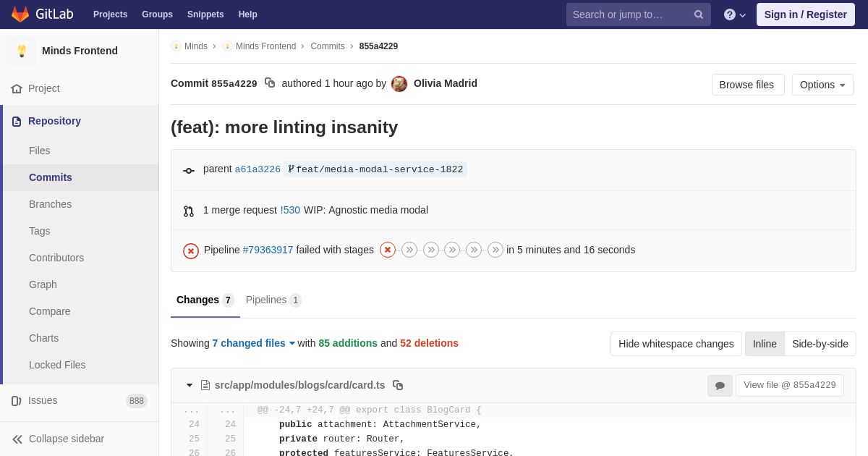This screenshot has width=868, height=456.
Task: Expand the 7 changed files dropdown
Action: click(x=254, y=343)
